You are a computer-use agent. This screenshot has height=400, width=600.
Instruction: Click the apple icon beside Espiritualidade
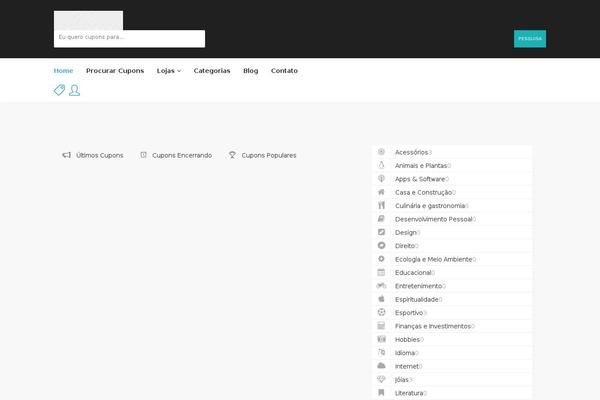pos(381,299)
